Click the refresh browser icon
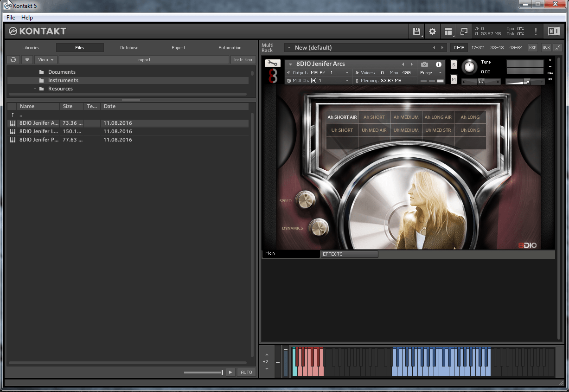 13,60
